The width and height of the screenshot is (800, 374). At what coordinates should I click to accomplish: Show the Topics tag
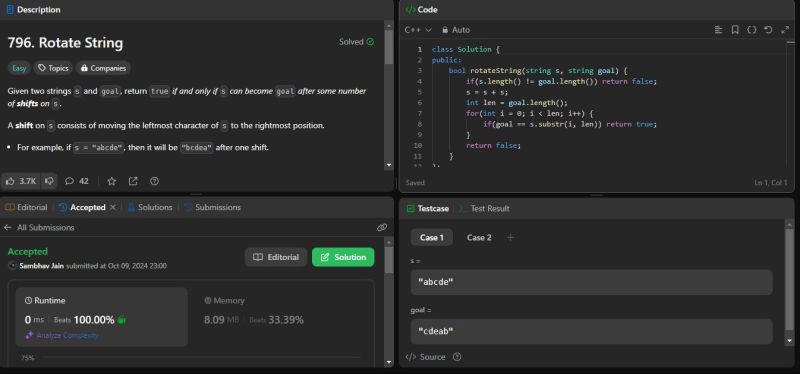(53, 68)
